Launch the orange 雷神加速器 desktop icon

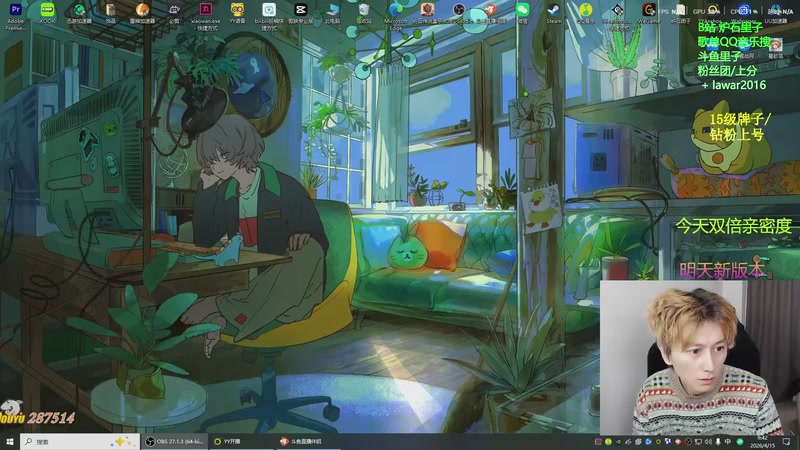pos(142,14)
